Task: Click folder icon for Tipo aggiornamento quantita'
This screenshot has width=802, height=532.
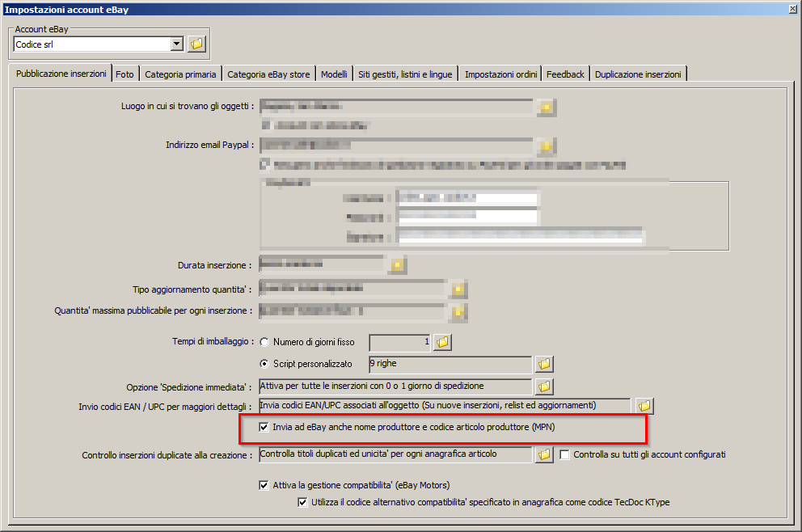Action: click(458, 289)
